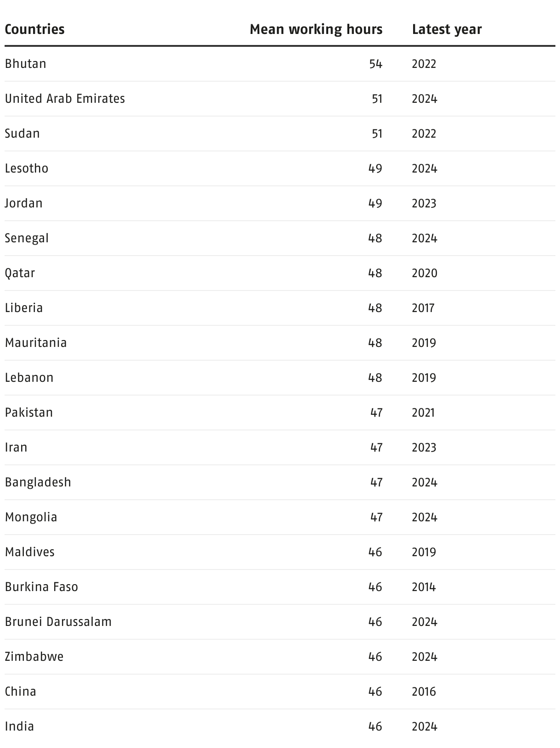Click the Qatar country cell
The width and height of the screenshot is (560, 748).
point(20,273)
